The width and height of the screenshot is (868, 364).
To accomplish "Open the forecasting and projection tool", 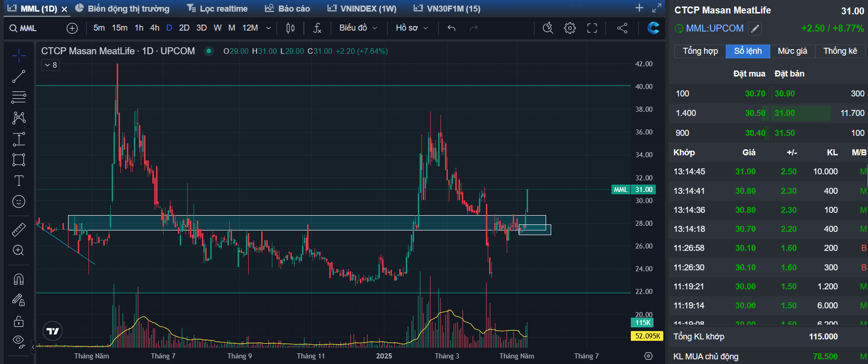I will 19,139.
